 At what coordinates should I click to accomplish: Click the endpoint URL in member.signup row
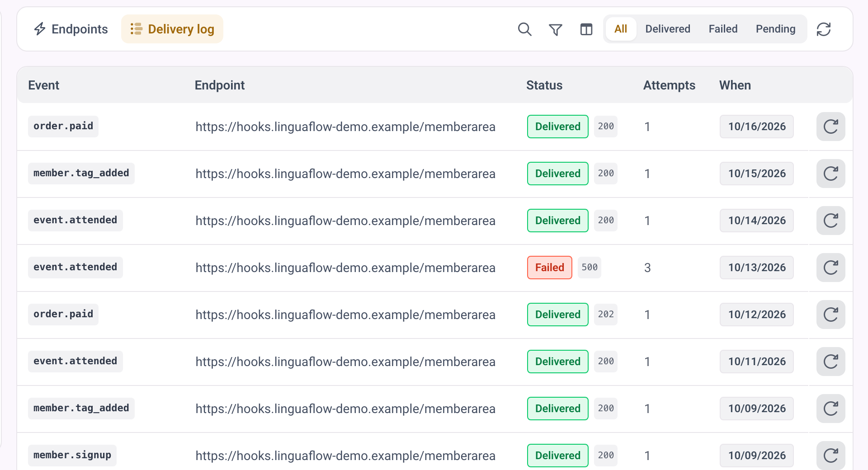[345, 456]
